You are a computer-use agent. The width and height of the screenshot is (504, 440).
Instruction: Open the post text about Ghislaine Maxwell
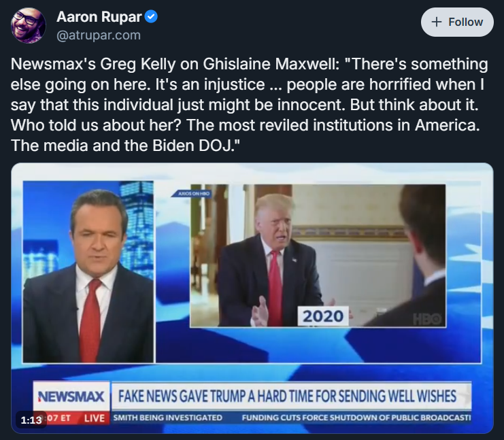click(250, 105)
